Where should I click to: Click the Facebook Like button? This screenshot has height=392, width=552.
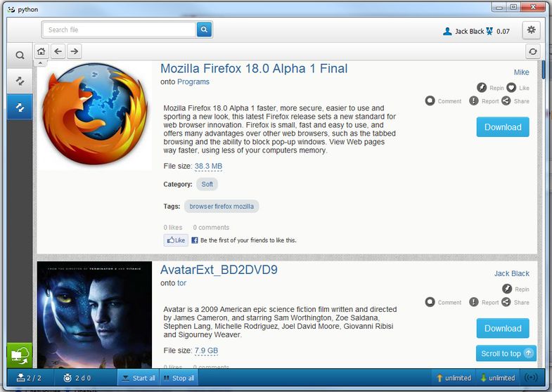[x=176, y=240]
